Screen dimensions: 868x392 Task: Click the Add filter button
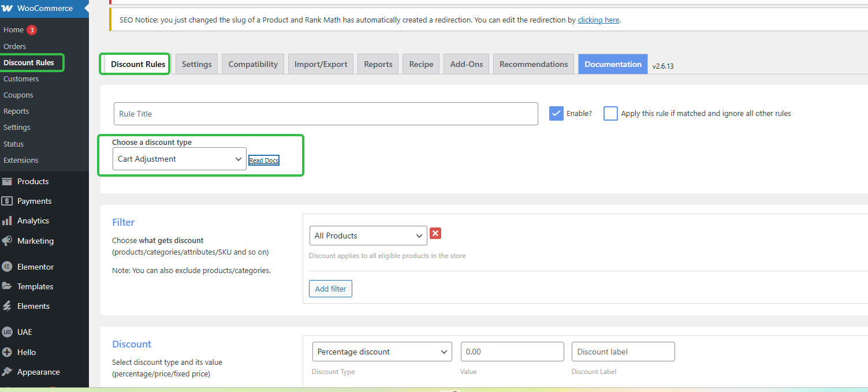click(x=330, y=289)
